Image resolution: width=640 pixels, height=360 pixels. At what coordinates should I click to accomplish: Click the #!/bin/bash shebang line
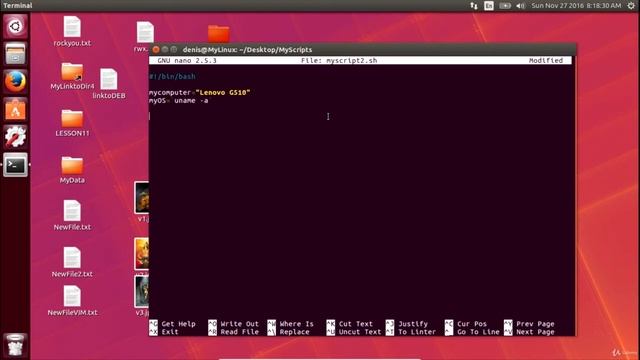[x=172, y=76]
